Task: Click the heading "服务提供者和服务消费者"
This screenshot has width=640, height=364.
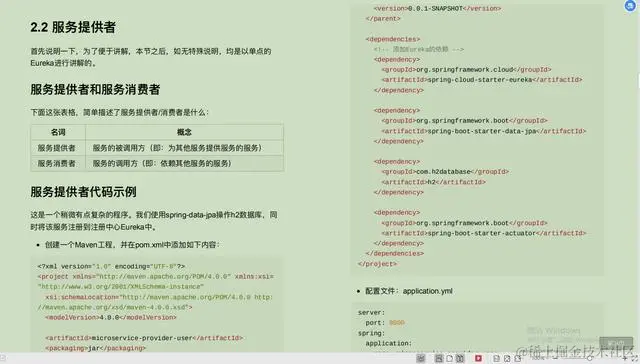Action: [x=95, y=89]
